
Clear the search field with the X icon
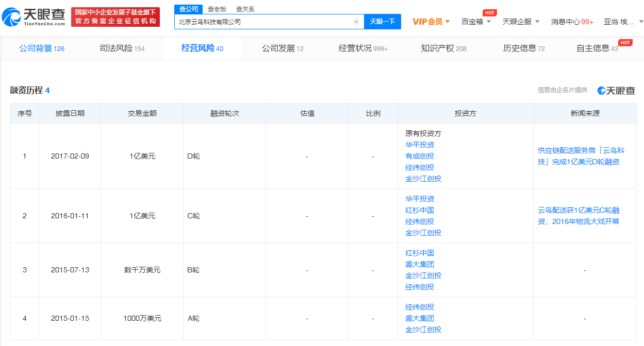356,22
